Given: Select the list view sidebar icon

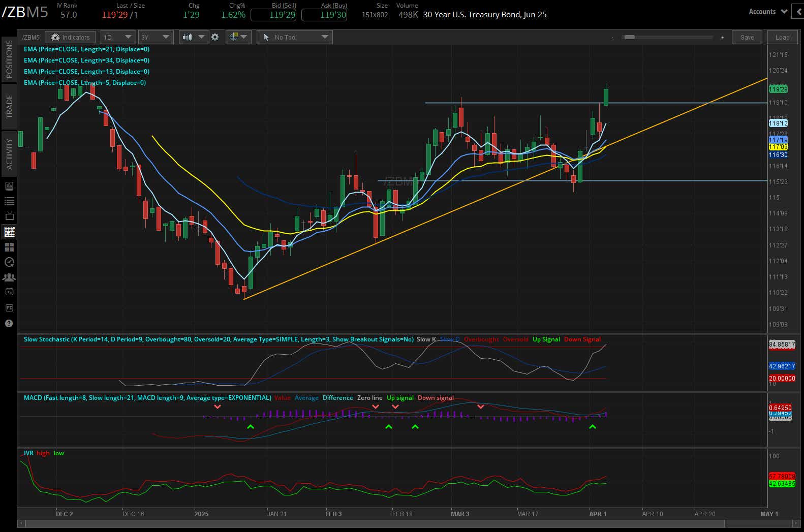Looking at the screenshot, I should click(9, 201).
